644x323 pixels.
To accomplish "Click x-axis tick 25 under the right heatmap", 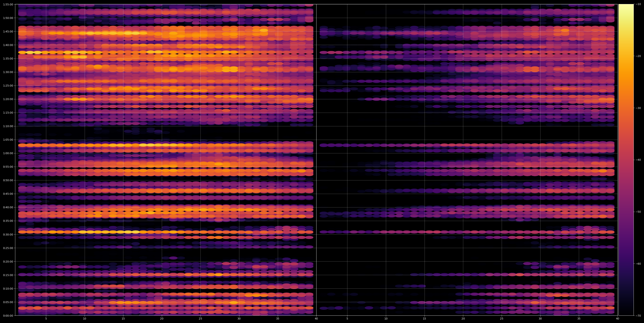I will point(502,319).
